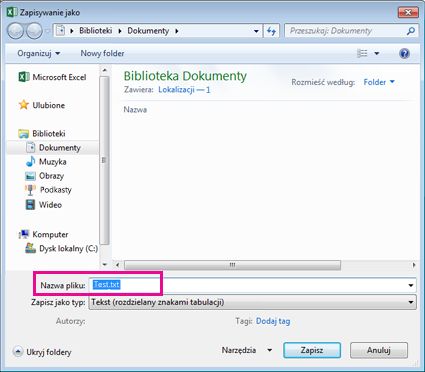
Task: Click the library icon in address bar
Action: (61, 31)
